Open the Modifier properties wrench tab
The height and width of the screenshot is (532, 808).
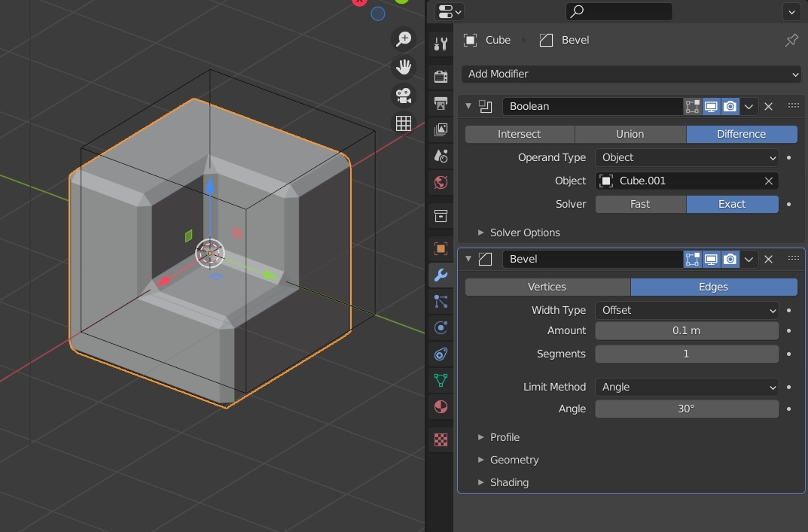pyautogui.click(x=441, y=275)
